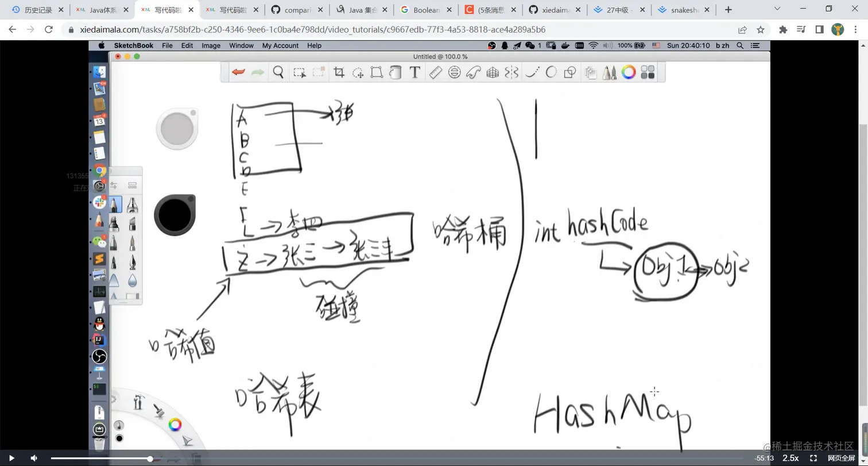The height and width of the screenshot is (466, 868).
Task: Open the My Account menu
Action: click(280, 45)
